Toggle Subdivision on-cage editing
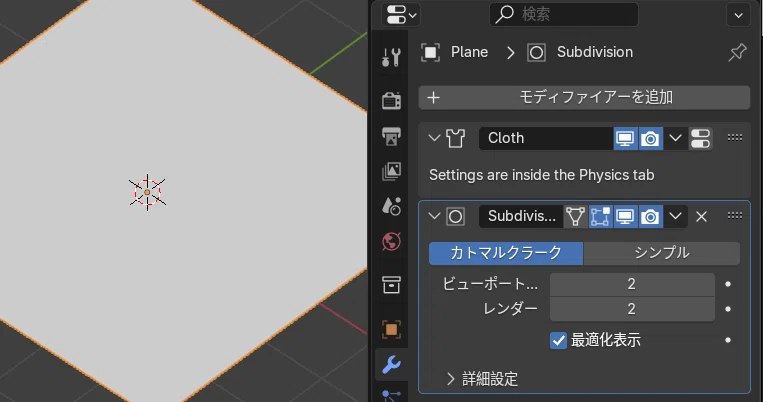 point(576,217)
